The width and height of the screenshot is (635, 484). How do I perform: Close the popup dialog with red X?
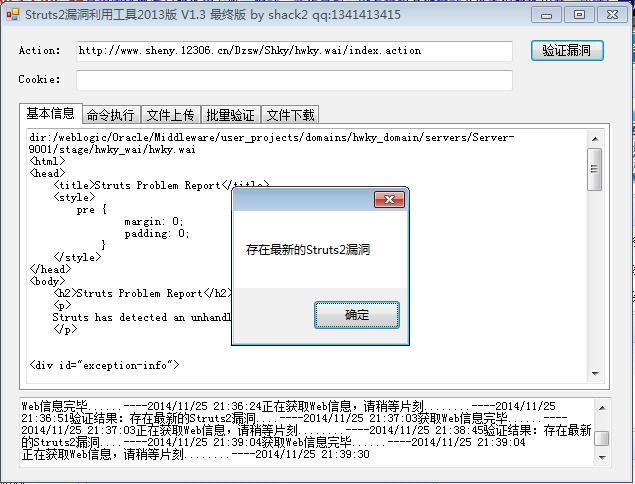(389, 199)
